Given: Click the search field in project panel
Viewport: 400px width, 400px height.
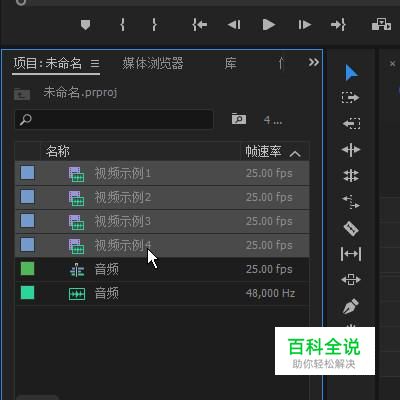Looking at the screenshot, I should coord(114,119).
